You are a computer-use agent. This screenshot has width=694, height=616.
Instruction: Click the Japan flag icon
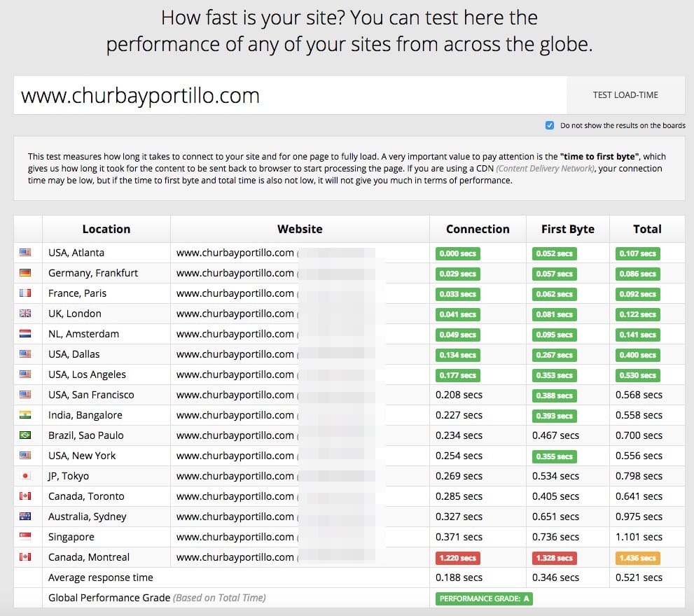pyautogui.click(x=25, y=476)
